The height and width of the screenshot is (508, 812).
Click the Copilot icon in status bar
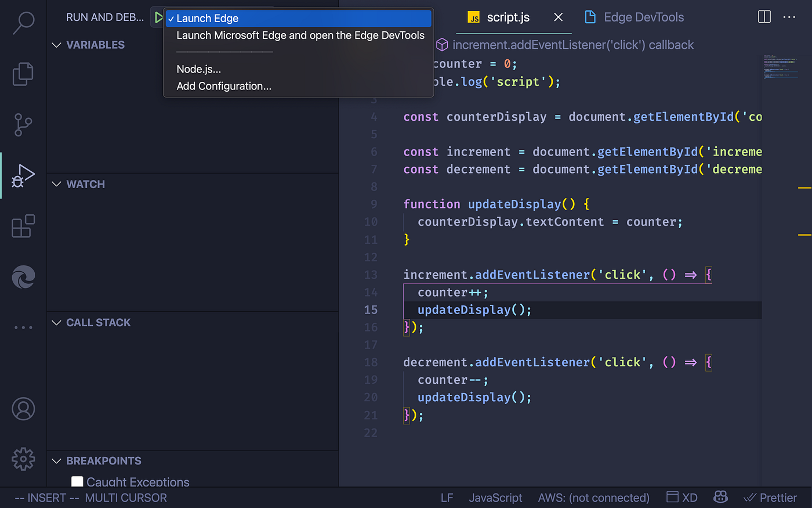click(720, 497)
